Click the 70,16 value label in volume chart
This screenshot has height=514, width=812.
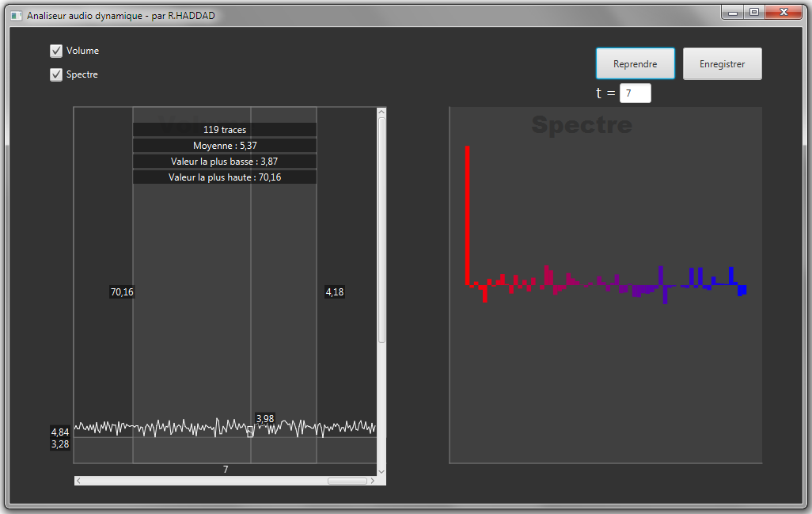click(x=122, y=292)
